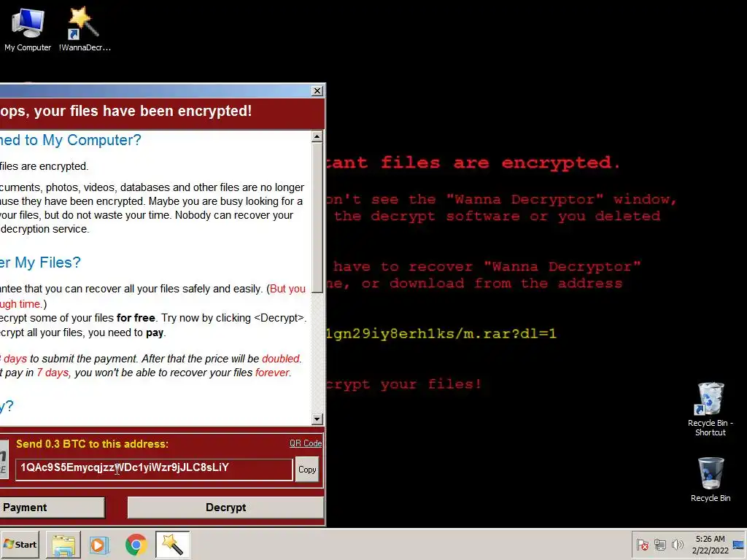
Task: Click the clock showing 5:26 AM
Action: pyautogui.click(x=711, y=545)
